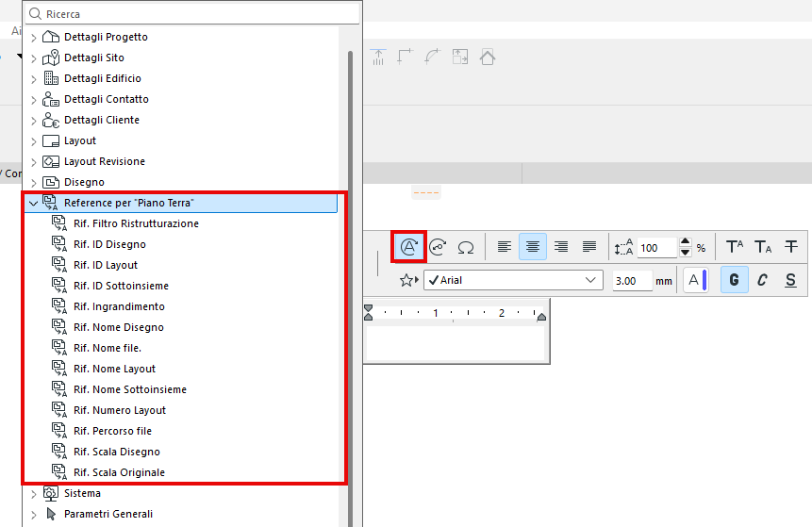Select Rif. Nome Layout
The image size is (812, 527).
(114, 369)
